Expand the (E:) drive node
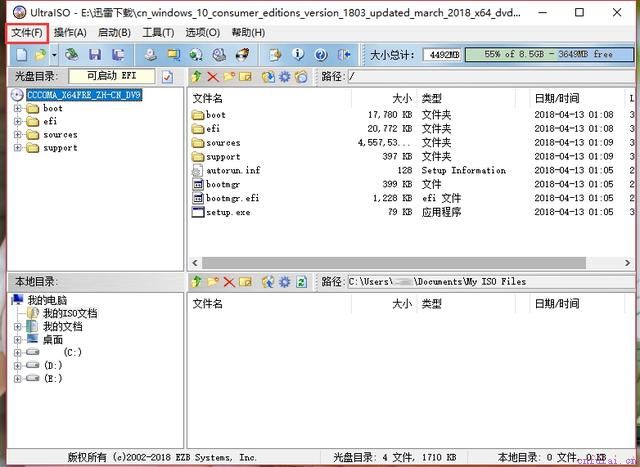 (x=18, y=379)
